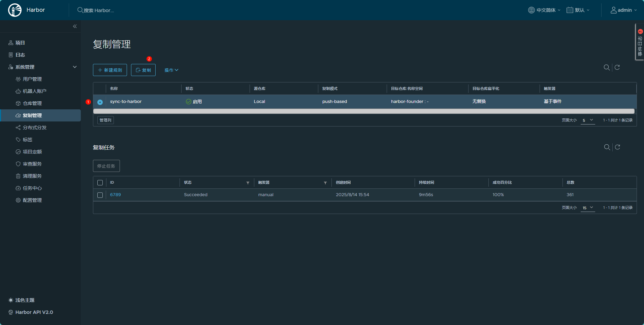Collapse the sidebar with double-chevron icon
This screenshot has width=644, height=325.
(75, 26)
